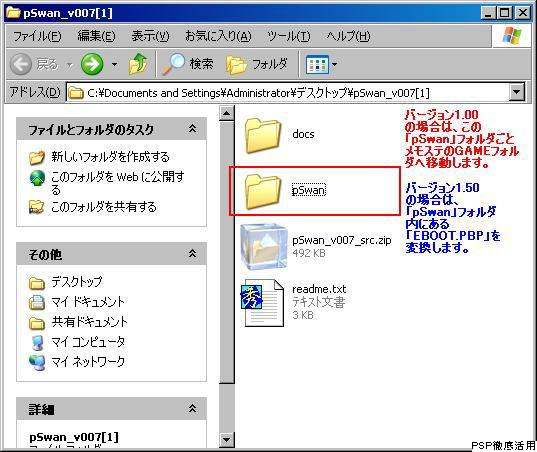
Task: Open the ツール(T) menu
Action: (288, 36)
